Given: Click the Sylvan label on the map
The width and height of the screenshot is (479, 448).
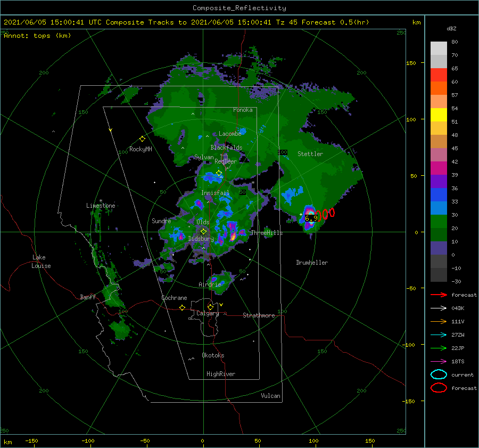Looking at the screenshot, I should pos(204,157).
